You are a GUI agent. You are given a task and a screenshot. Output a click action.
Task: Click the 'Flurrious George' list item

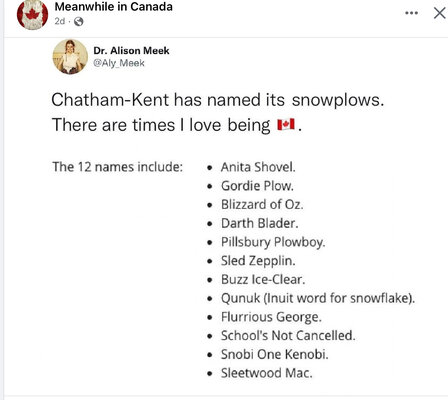(x=271, y=317)
